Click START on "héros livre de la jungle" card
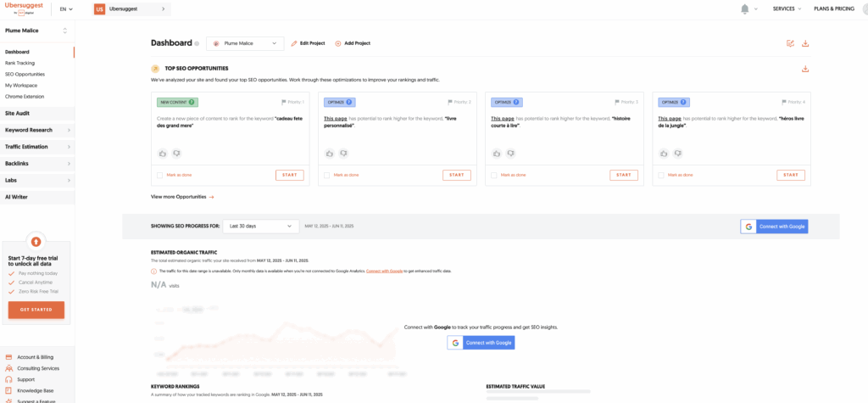This screenshot has width=868, height=403. [x=791, y=175]
